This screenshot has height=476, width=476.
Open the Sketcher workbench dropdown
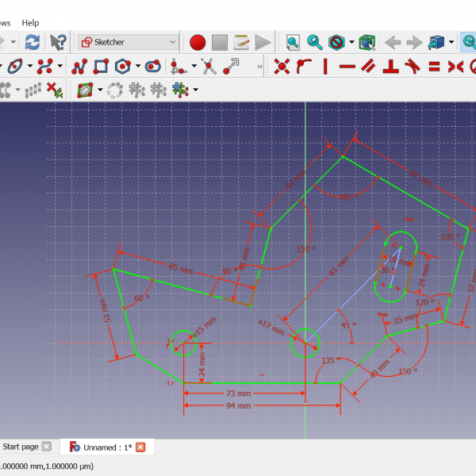pyautogui.click(x=129, y=42)
